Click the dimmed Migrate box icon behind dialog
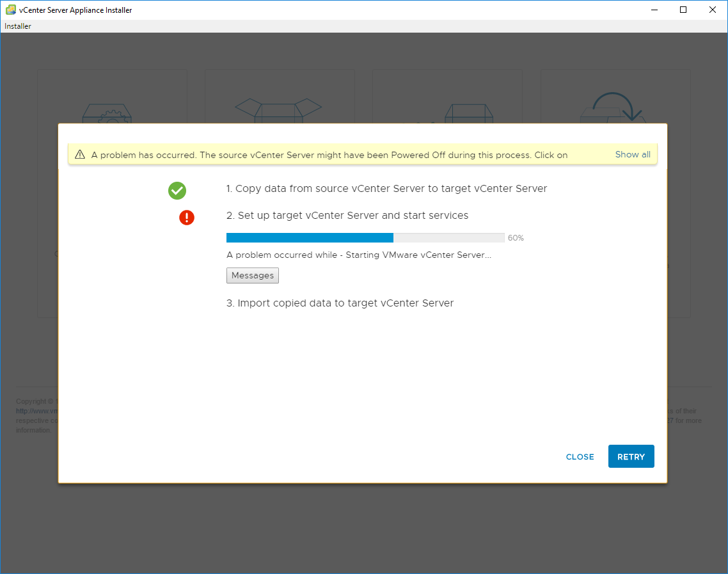The width and height of the screenshot is (728, 574). [468, 113]
